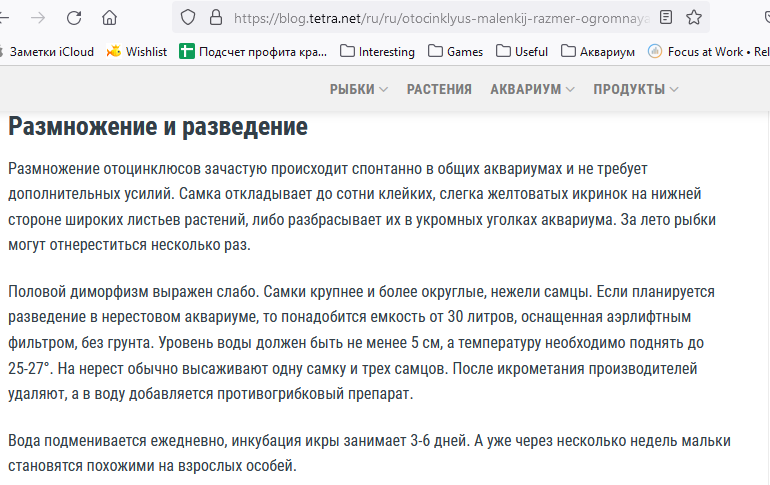Reload the current page
770x485 pixels.
(74, 18)
